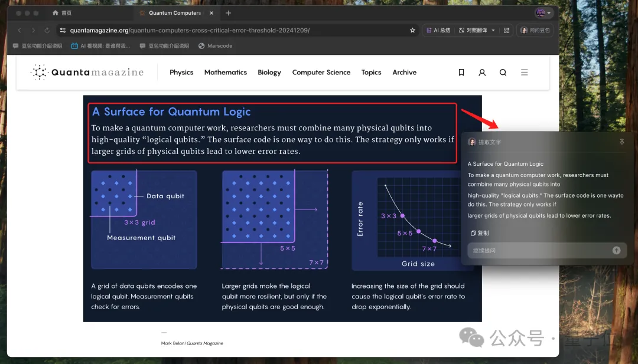Screen dimensions: 638x364
Task: Click the AI summary button
Action: tap(438, 31)
